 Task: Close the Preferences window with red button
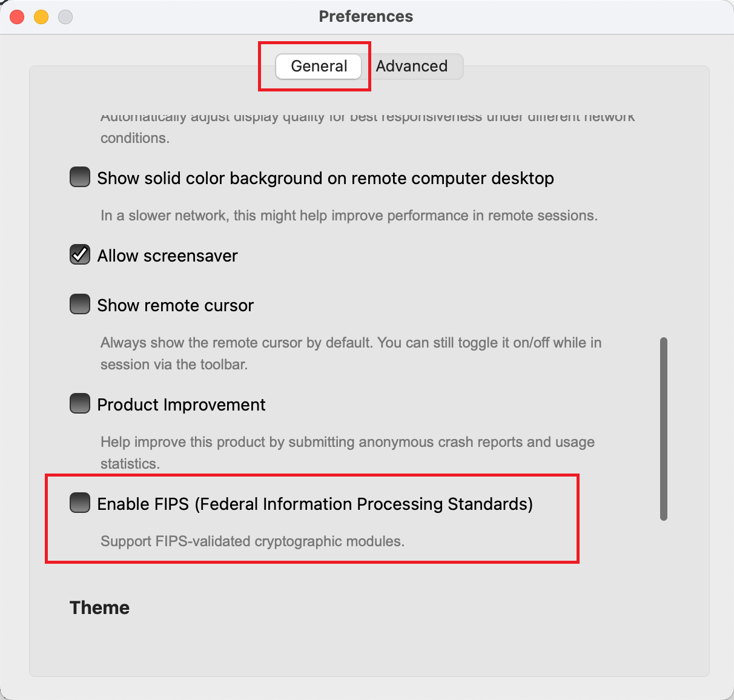click(17, 17)
